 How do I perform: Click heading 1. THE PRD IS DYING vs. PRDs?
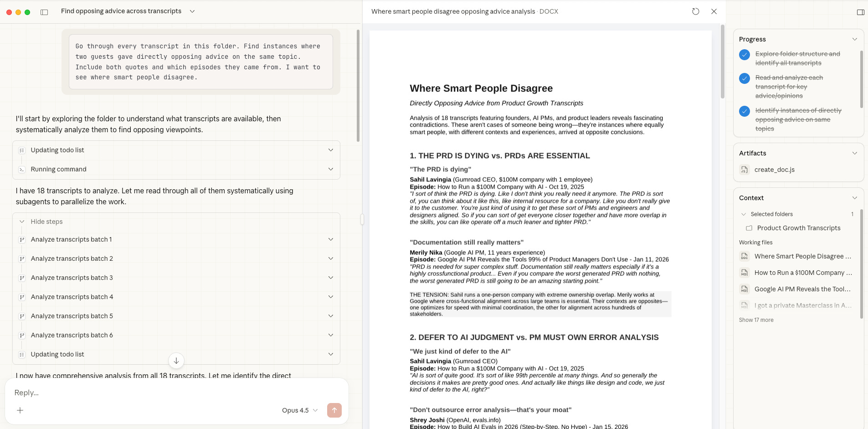[x=500, y=156]
